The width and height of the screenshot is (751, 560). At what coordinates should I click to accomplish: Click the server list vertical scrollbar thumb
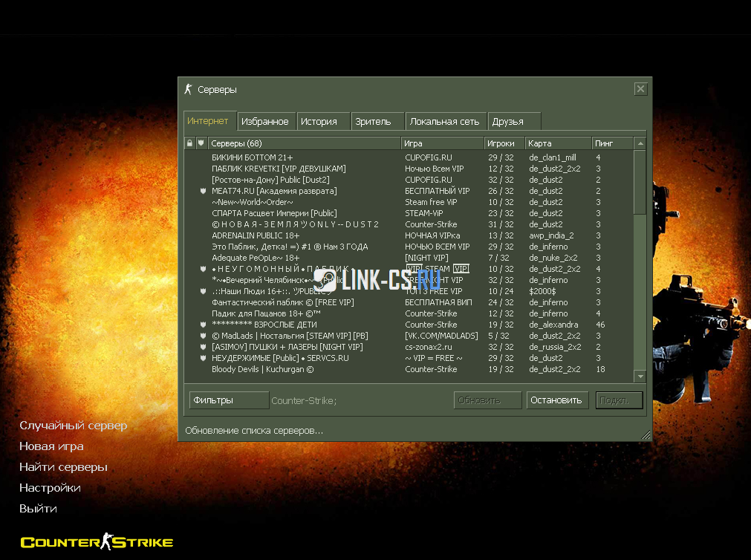(640, 182)
